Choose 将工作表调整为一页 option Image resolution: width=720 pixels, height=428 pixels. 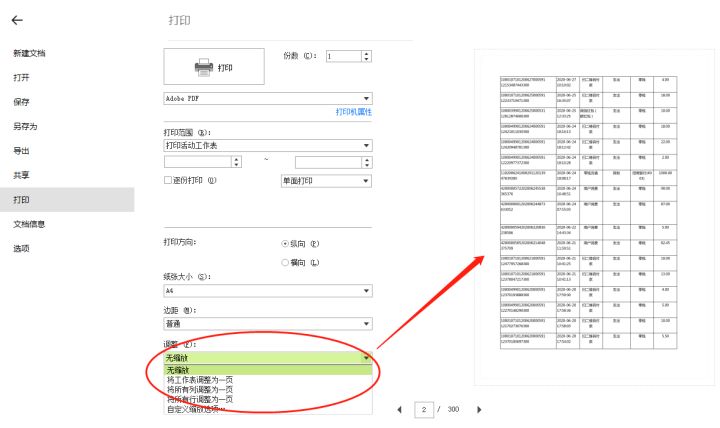[x=268, y=380]
